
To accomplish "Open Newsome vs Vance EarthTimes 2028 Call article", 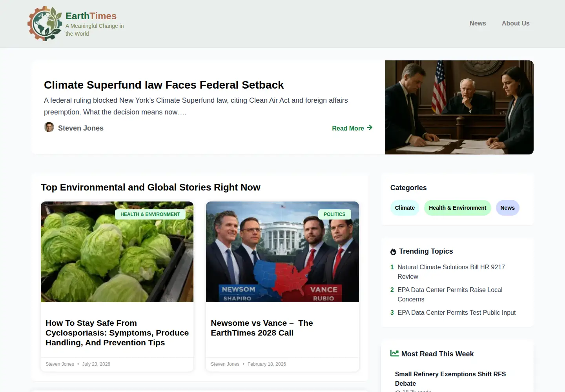I will 262,328.
